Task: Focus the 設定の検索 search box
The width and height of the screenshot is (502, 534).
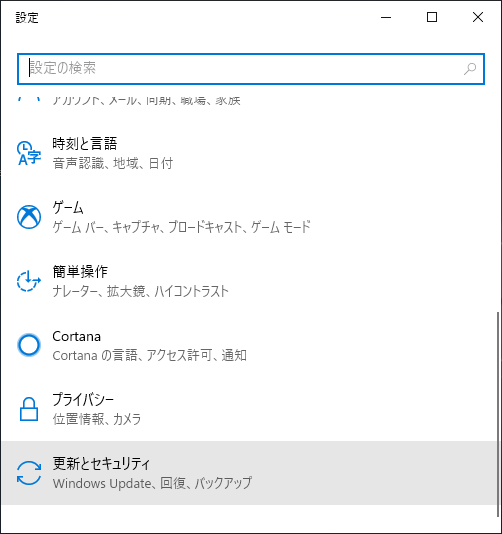Action: [251, 69]
